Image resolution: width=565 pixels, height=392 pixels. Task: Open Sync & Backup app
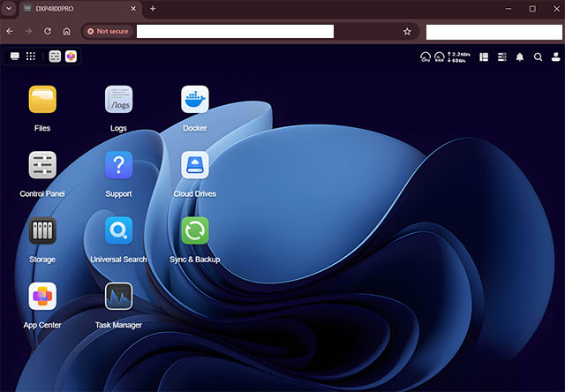[194, 231]
